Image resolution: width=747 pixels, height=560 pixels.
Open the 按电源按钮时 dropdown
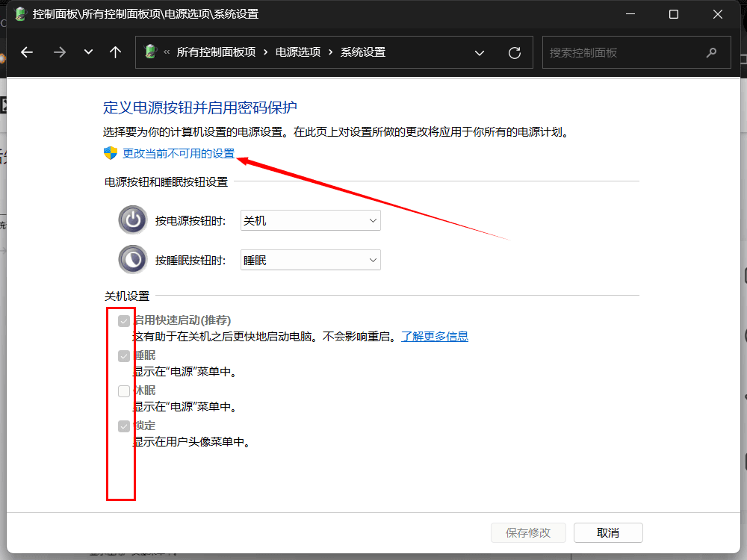pos(310,220)
